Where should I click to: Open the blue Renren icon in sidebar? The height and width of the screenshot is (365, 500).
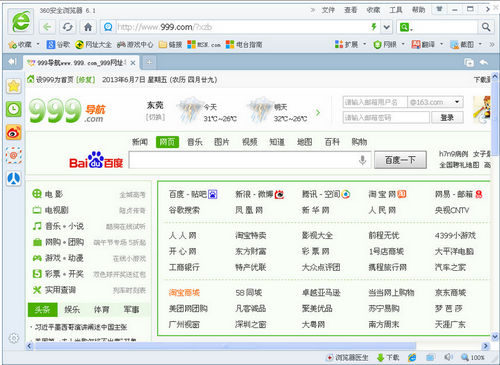14,179
